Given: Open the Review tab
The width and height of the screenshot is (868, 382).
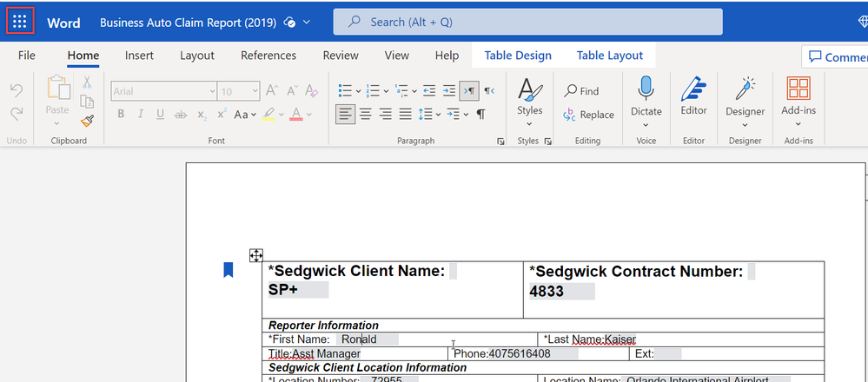Looking at the screenshot, I should (x=341, y=56).
